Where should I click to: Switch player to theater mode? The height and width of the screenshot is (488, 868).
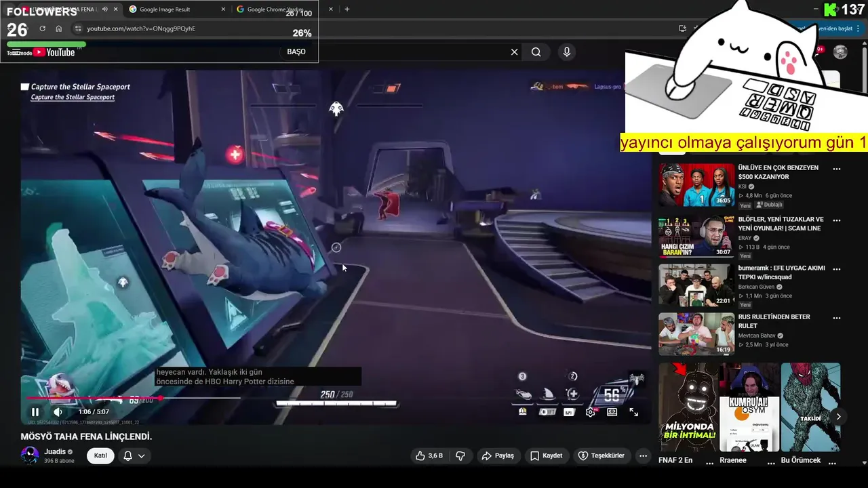point(612,412)
